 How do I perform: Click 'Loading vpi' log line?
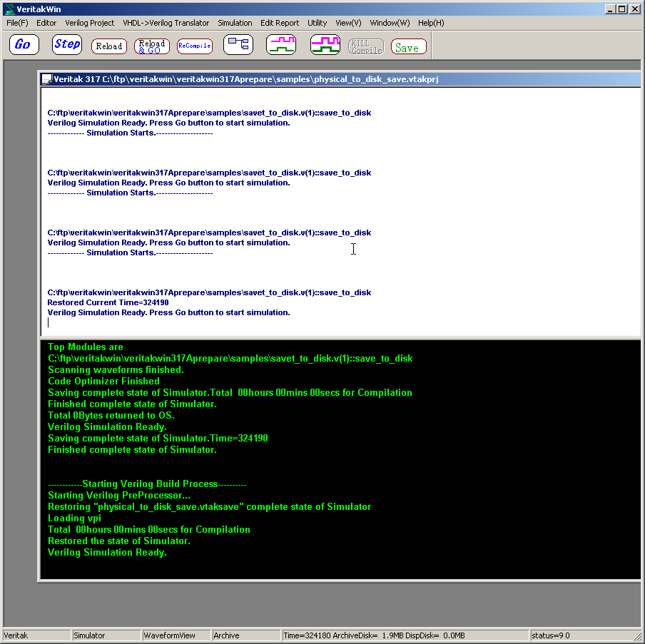(x=74, y=518)
